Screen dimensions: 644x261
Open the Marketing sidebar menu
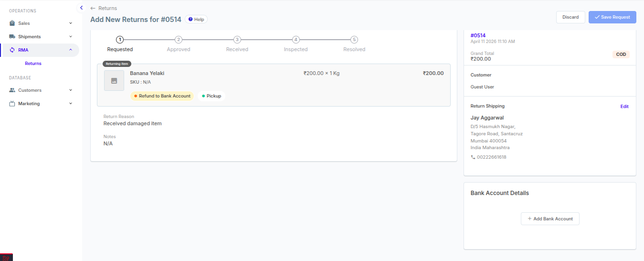41,103
